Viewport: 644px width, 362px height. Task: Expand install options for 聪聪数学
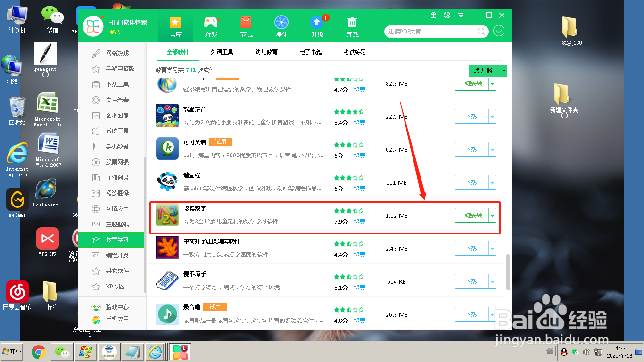[x=493, y=215]
